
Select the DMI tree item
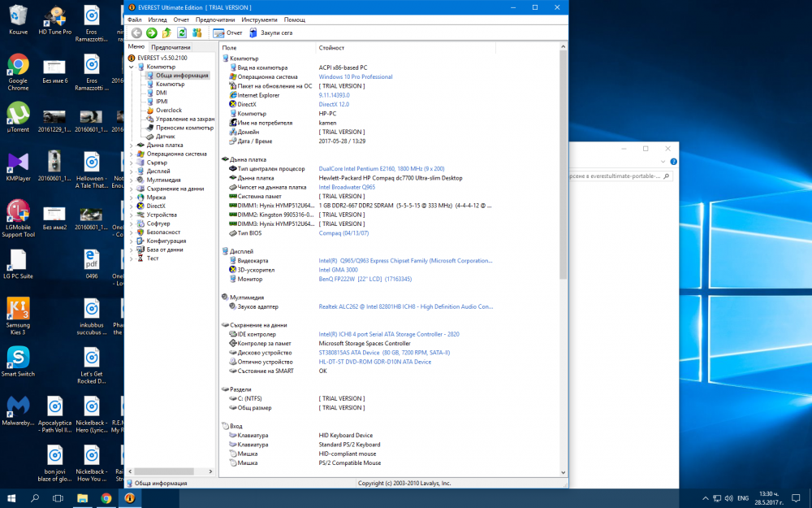pos(162,93)
